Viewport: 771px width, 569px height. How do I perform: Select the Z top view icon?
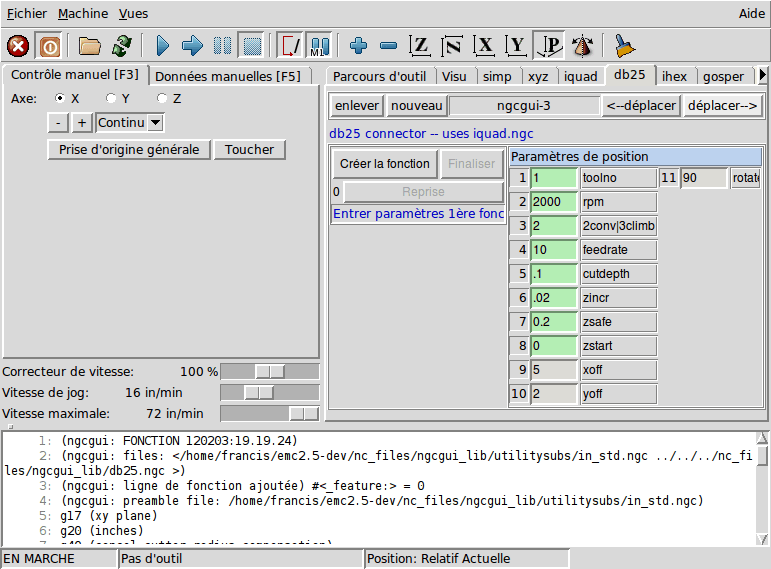point(421,46)
